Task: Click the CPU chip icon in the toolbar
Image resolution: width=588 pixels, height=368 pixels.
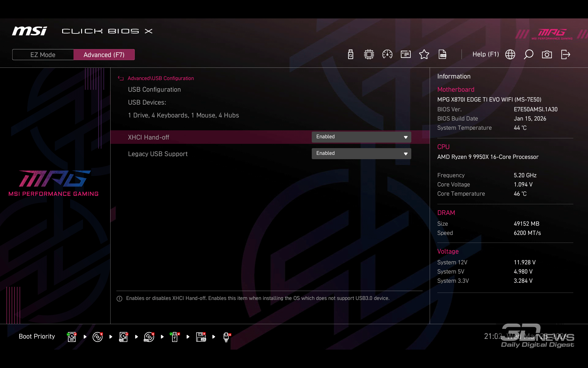Action: coord(369,55)
